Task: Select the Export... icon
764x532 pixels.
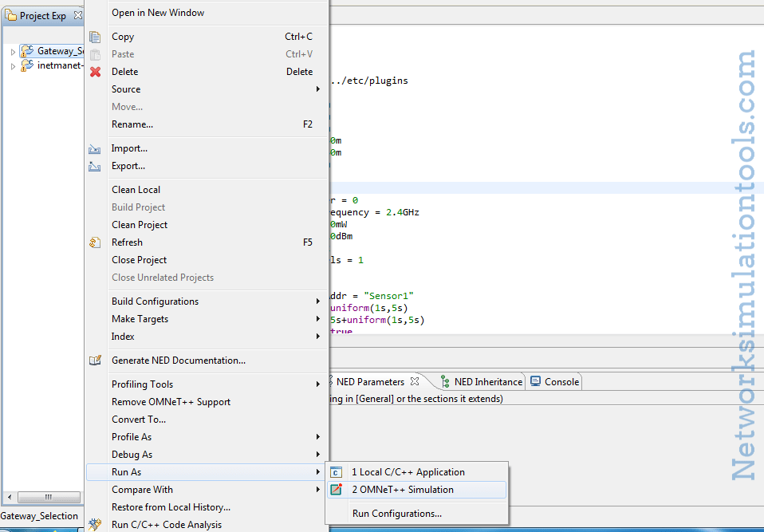Action: coord(96,165)
